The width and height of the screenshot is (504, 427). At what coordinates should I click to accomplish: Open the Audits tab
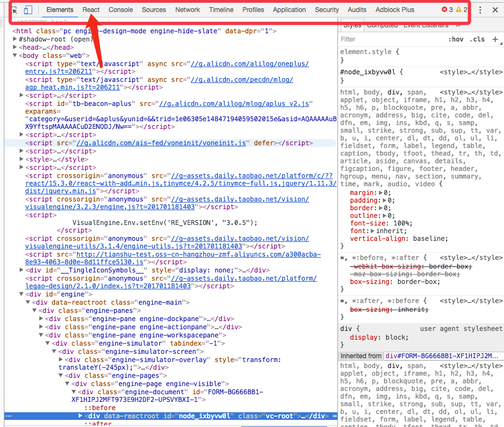tap(357, 10)
